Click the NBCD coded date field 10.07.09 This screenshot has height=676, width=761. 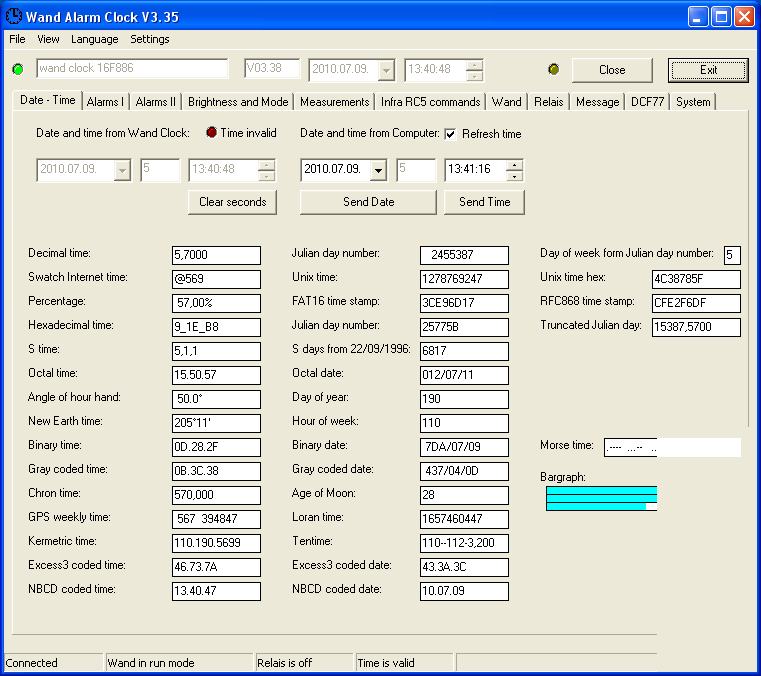pos(464,591)
